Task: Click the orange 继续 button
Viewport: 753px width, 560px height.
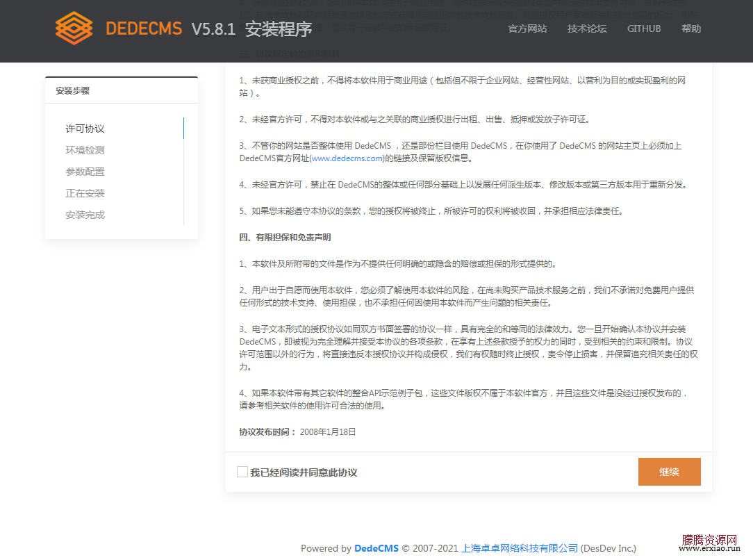Action: click(x=669, y=472)
